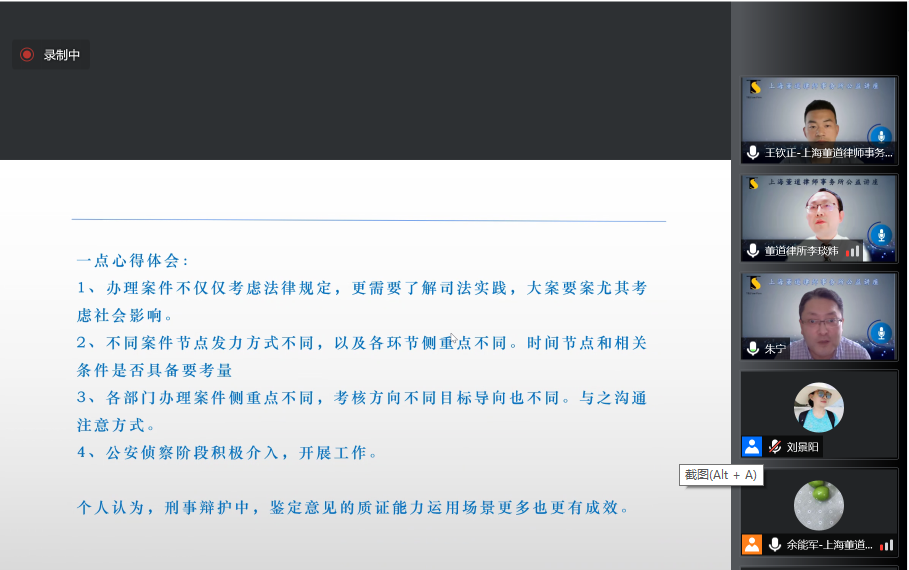The height and width of the screenshot is (570, 909).
Task: Click slide line 4、公安侦察阶段积极介入，开展工作。
Action: click(x=228, y=453)
